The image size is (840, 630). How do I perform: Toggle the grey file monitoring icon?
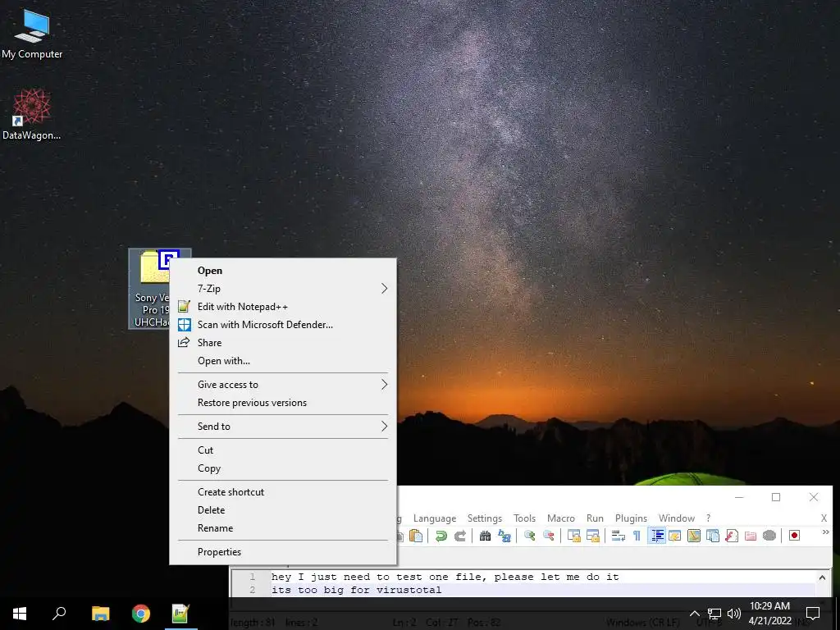click(x=769, y=536)
